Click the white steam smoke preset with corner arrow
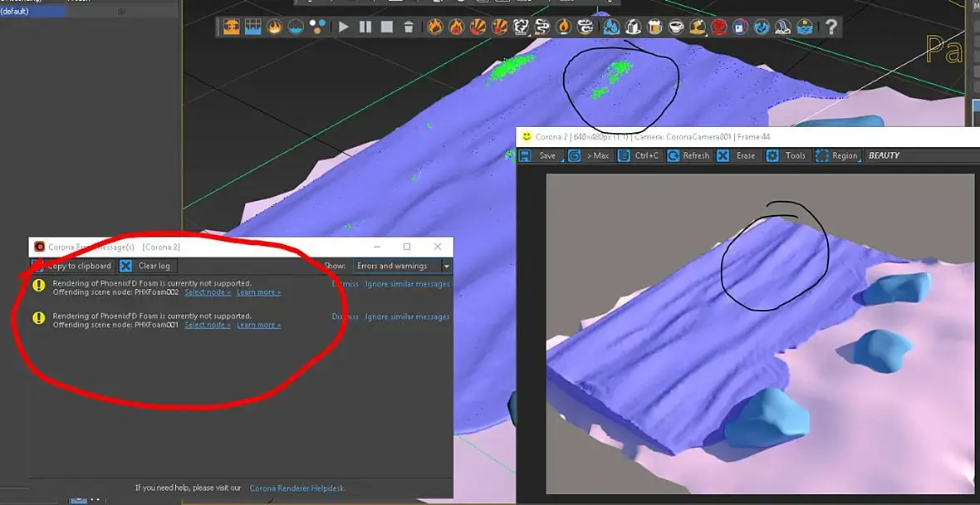Viewport: 980px width, 505px height. coord(521,27)
